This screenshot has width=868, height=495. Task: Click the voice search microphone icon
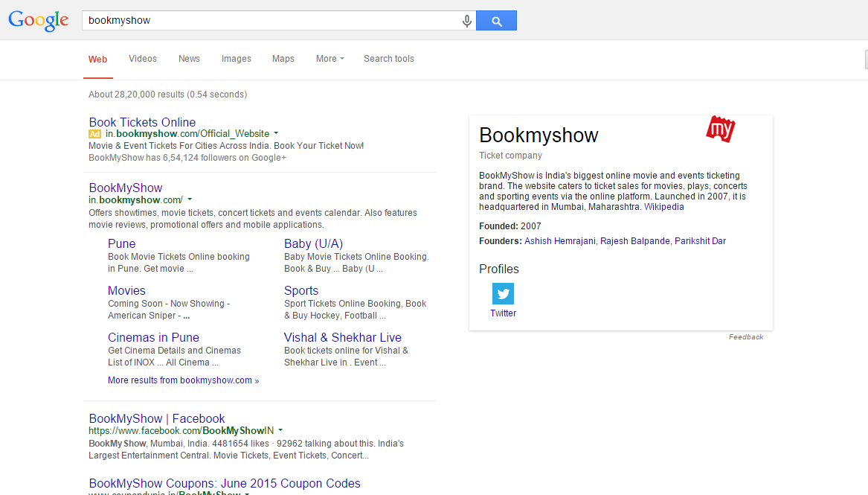[467, 21]
